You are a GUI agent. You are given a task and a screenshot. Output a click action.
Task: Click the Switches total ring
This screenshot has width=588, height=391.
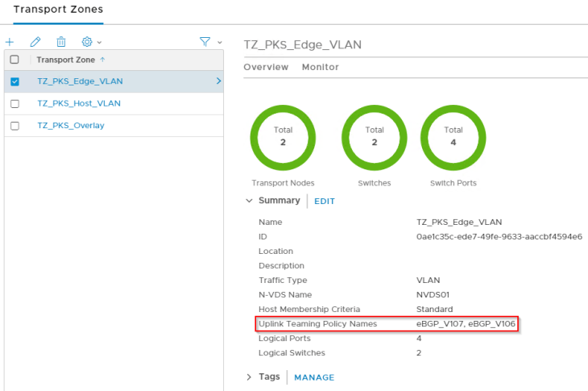tap(375, 136)
